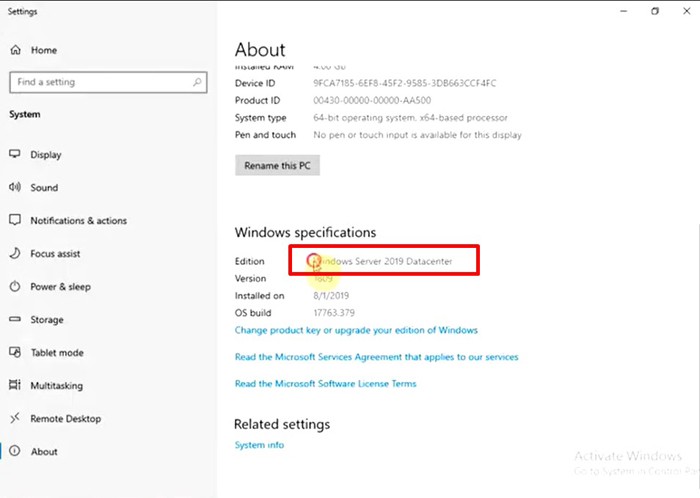The image size is (700, 498).
Task: Restore down the Settings window
Action: click(x=655, y=11)
